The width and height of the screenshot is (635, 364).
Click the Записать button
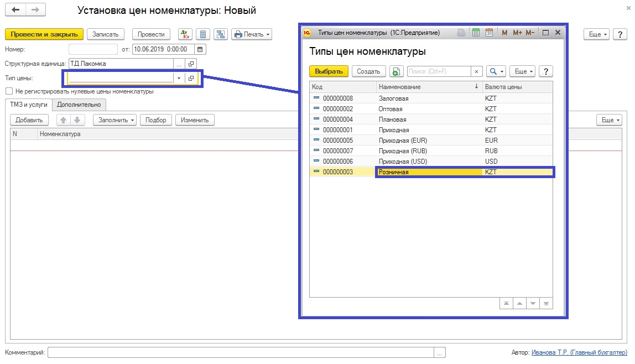click(x=105, y=34)
